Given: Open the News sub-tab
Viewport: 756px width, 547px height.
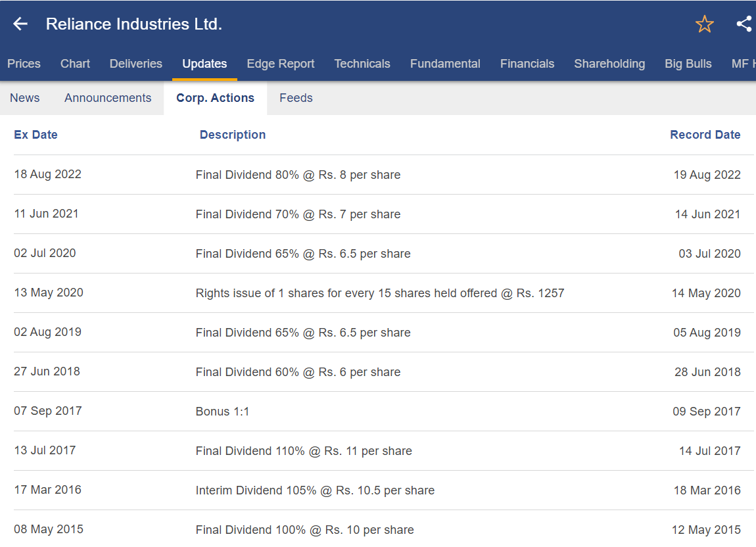Looking at the screenshot, I should point(24,98).
